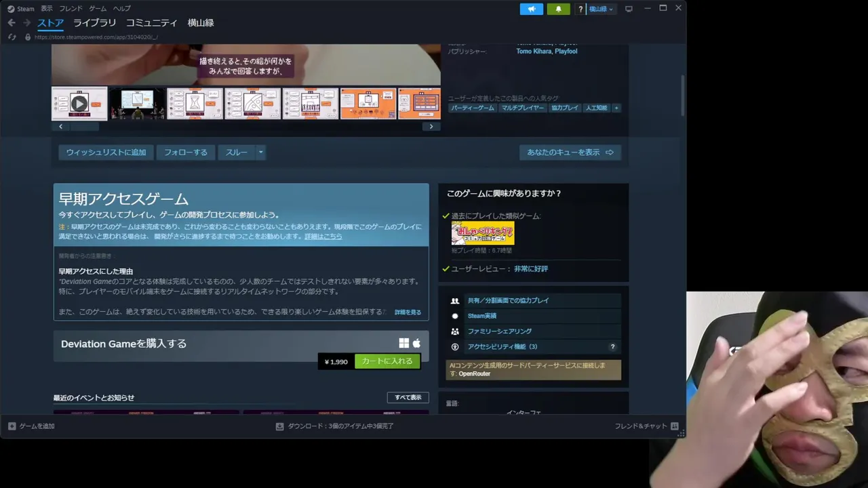Open the ゲーム menu

98,9
